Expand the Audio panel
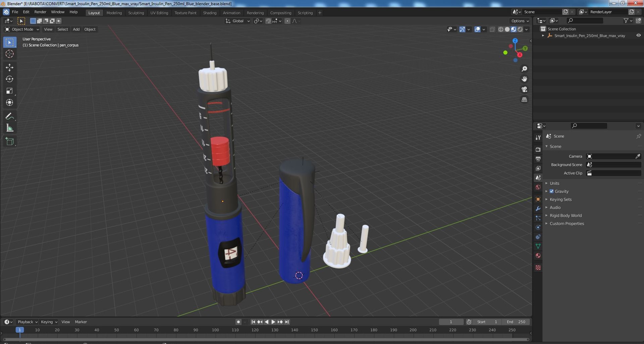 click(x=555, y=207)
